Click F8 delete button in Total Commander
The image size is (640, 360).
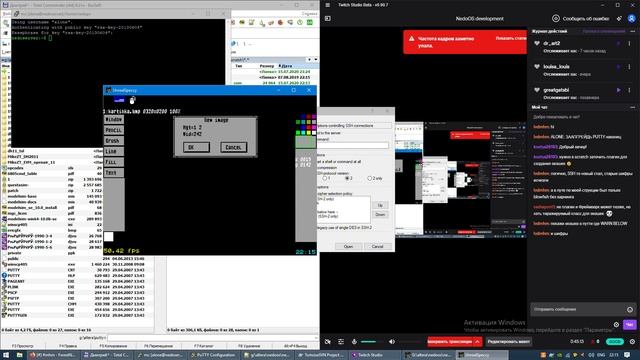[249, 346]
